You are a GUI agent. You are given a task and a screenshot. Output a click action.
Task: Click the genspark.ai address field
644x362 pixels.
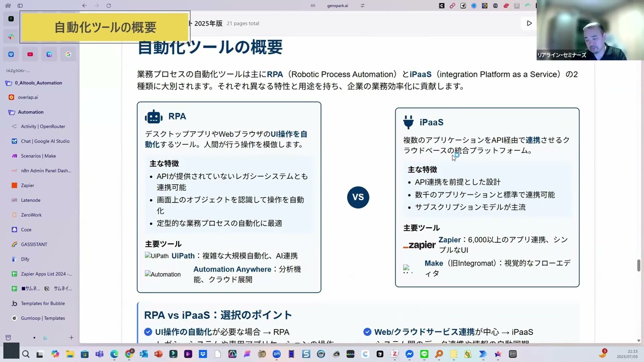[338, 6]
